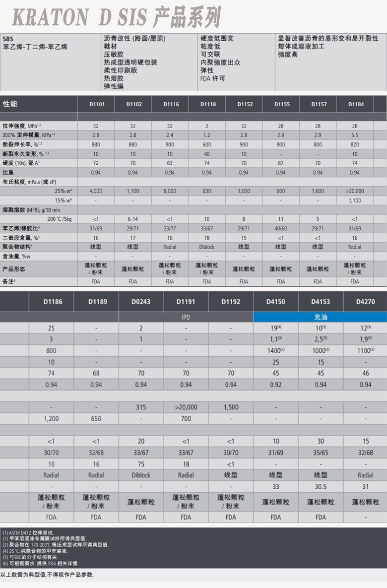
Task: Click the D1101 column header
Action: point(97,104)
